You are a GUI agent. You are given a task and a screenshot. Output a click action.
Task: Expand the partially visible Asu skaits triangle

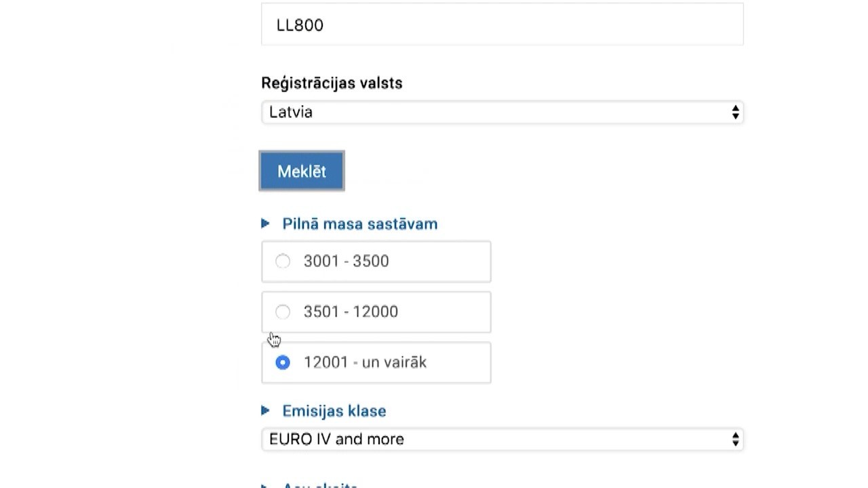pos(265,485)
